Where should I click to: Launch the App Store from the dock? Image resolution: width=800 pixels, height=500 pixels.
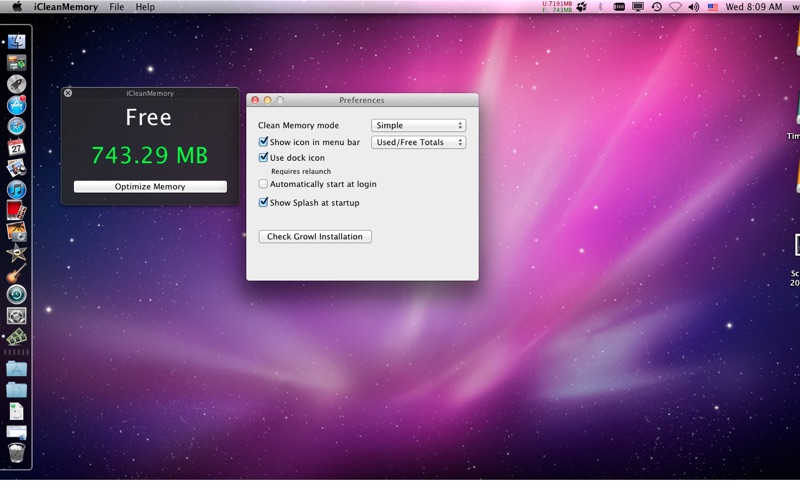tap(16, 105)
